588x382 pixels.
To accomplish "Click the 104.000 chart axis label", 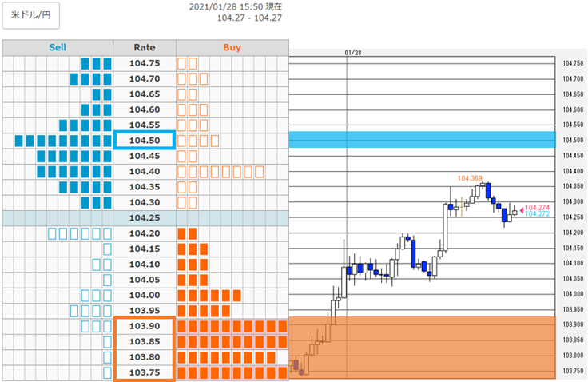I will click(x=573, y=294).
